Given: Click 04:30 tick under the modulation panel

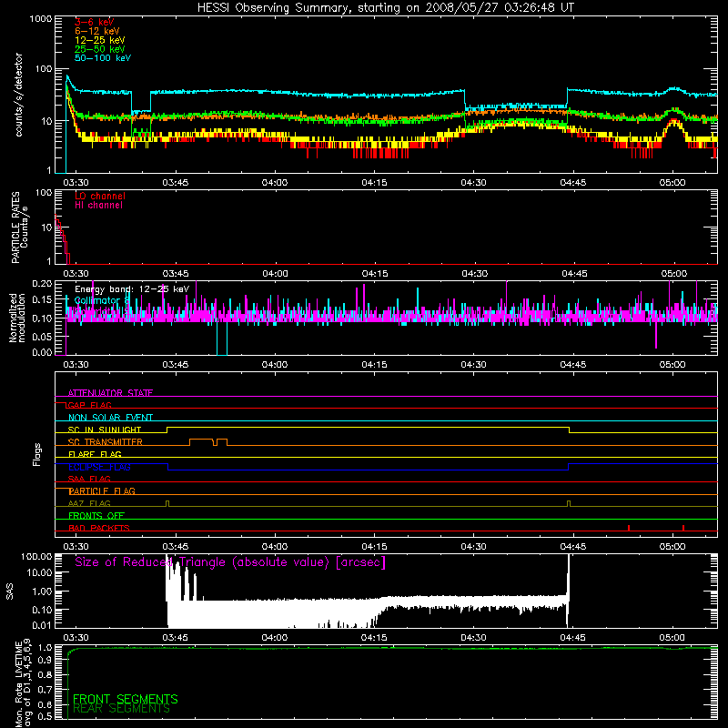Looking at the screenshot, I should tap(473, 365).
